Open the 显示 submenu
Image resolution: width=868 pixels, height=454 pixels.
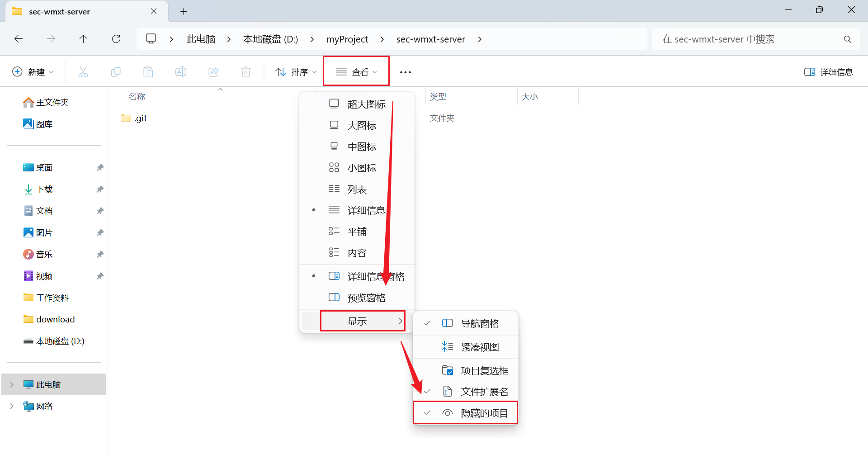[x=357, y=321]
